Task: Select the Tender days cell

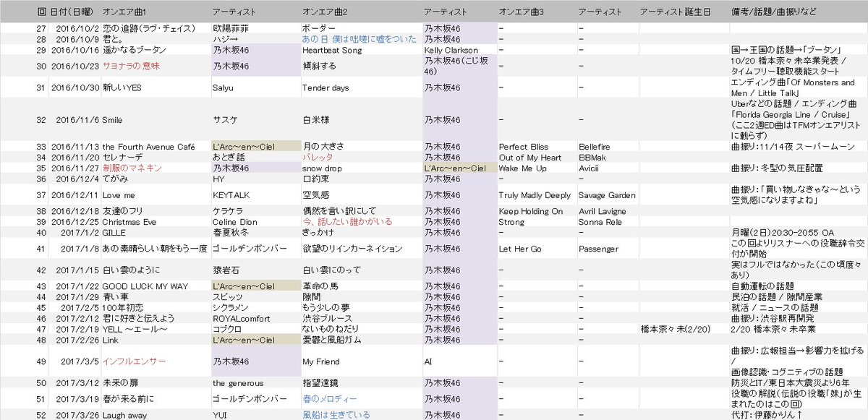Action: 325,87
